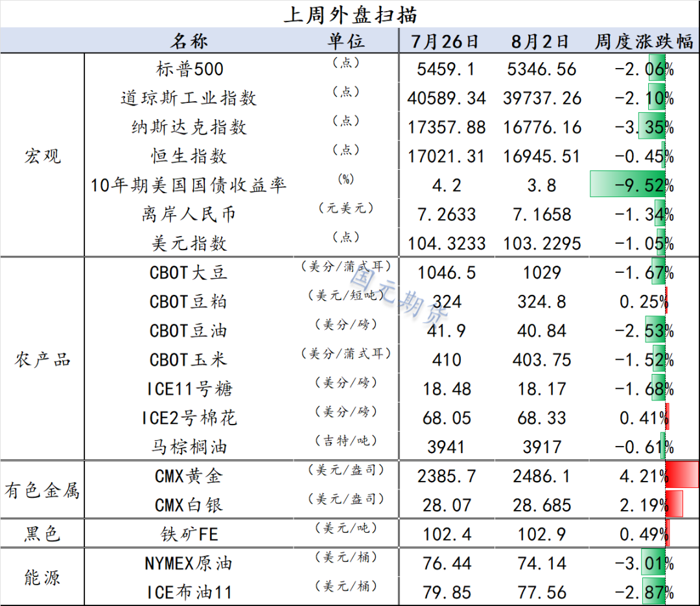Screen dimensions: 700x606
Task: Select the value 40589.34
Action: [x=447, y=99]
